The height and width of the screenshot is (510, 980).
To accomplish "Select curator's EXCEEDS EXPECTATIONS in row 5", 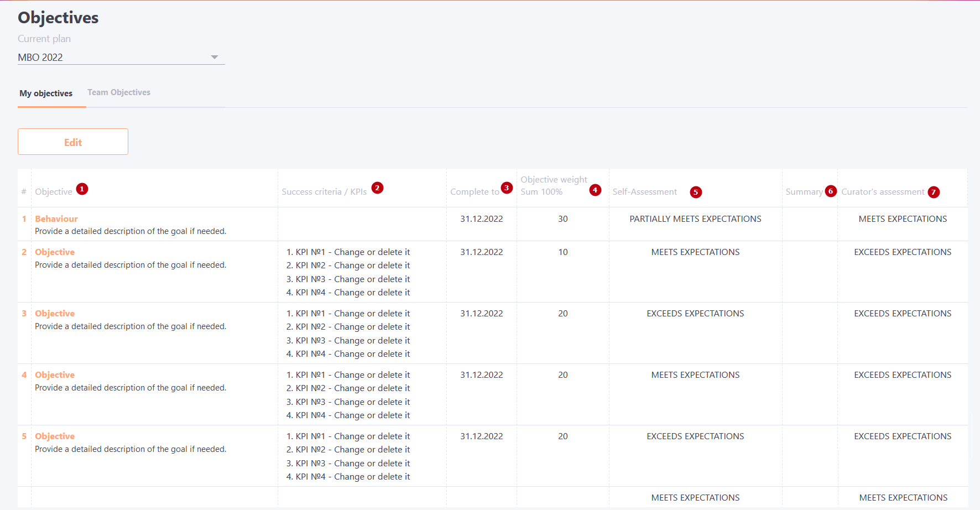I will pyautogui.click(x=903, y=436).
